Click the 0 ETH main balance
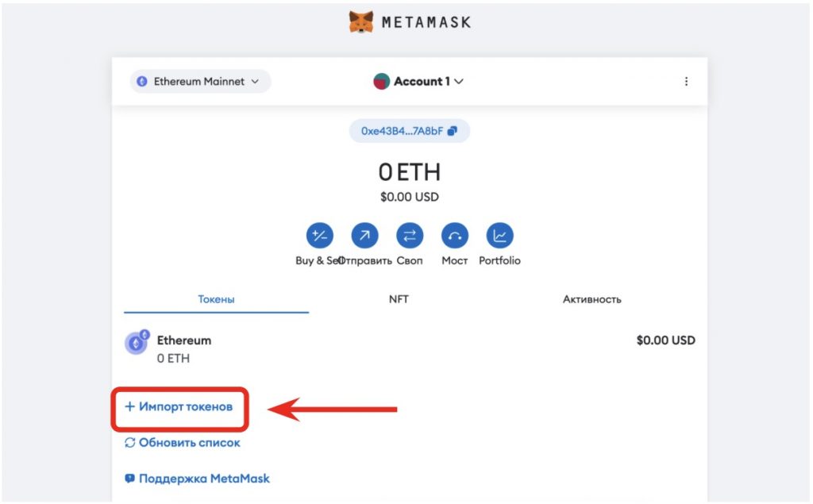Screen dimensions: 813x504 coord(409,172)
